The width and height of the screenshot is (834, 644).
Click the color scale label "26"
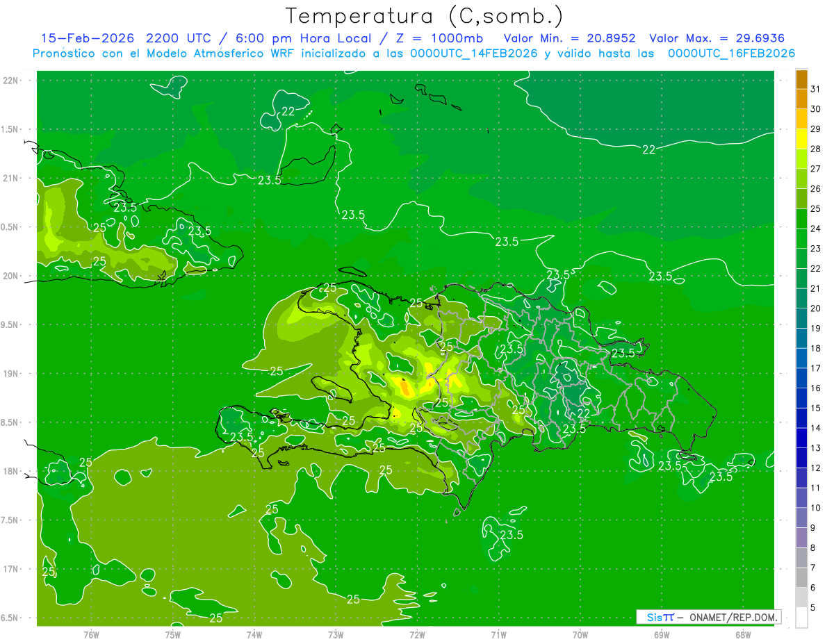click(815, 188)
